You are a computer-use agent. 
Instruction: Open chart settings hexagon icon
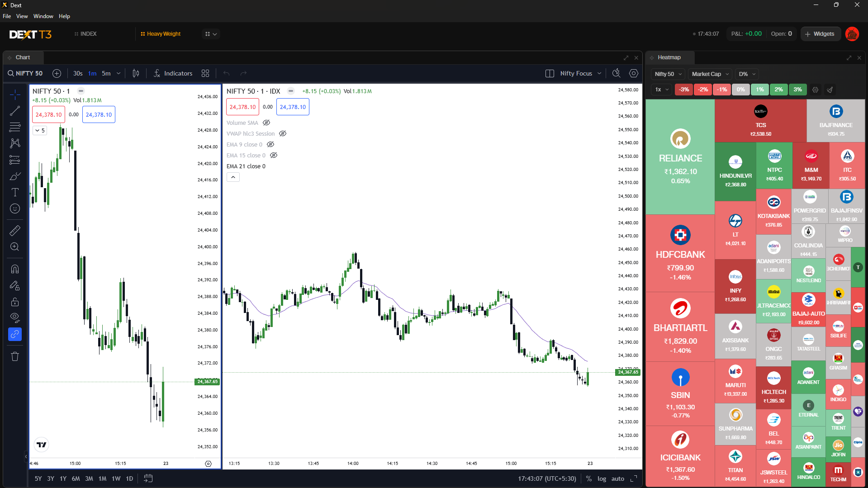634,73
